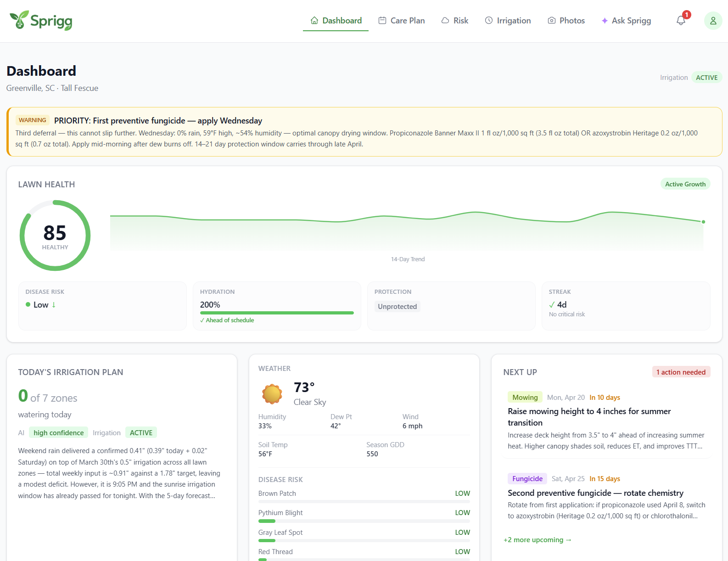This screenshot has width=728, height=561.
Task: Click the Hydration progress bar
Action: (x=277, y=313)
